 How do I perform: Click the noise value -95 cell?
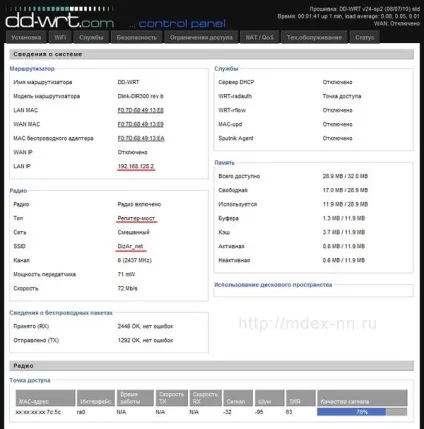tap(259, 412)
